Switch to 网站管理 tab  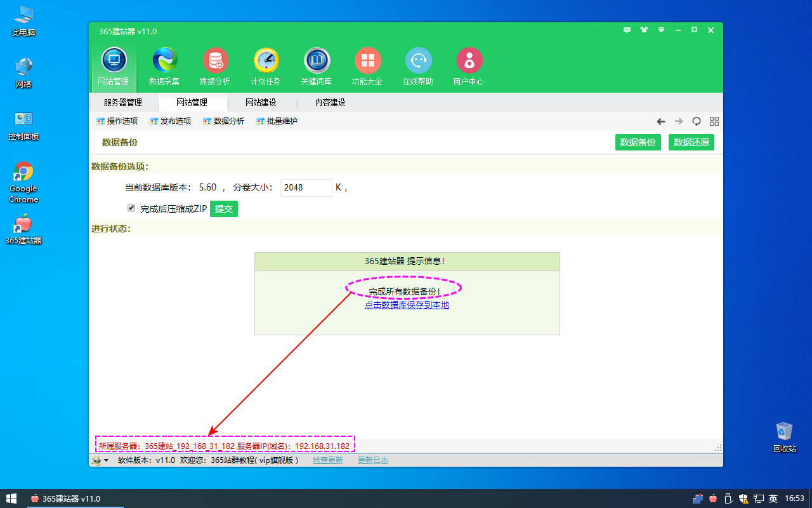[192, 102]
